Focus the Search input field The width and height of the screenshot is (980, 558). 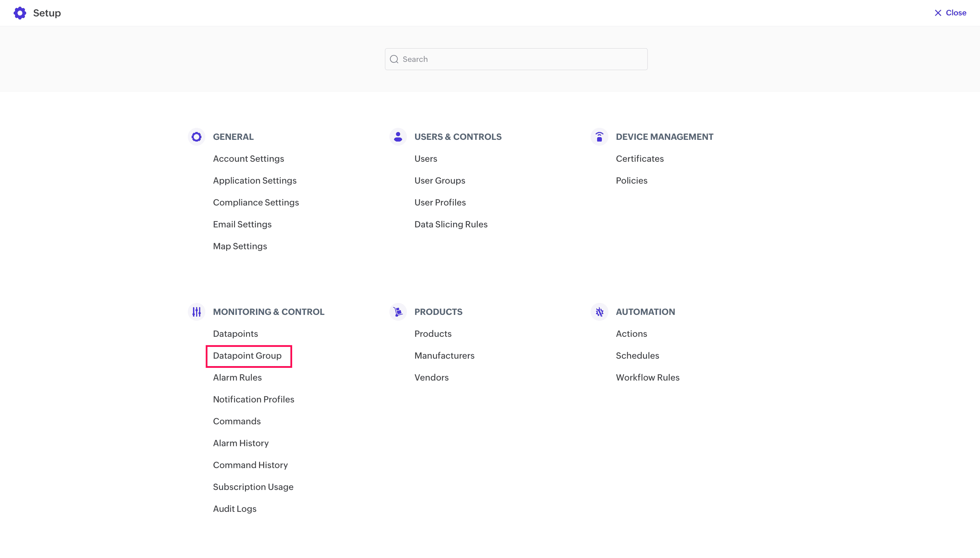click(521, 59)
